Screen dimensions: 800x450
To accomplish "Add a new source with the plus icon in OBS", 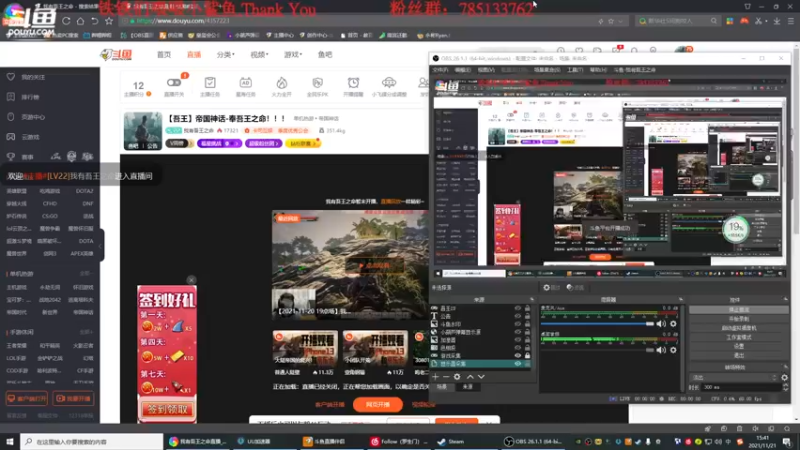I will tap(435, 377).
